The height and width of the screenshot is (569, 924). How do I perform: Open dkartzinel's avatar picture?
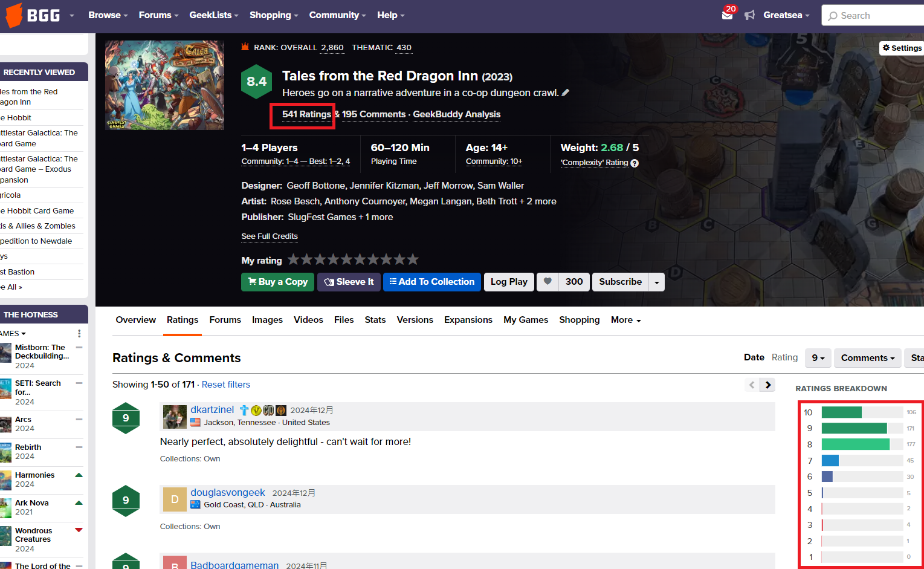[175, 417]
